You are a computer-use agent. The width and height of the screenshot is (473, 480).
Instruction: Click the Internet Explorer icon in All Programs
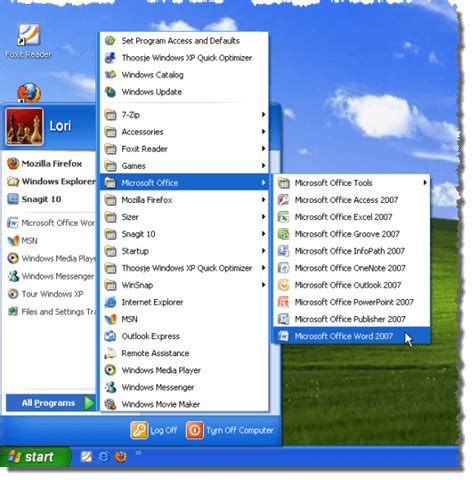pyautogui.click(x=110, y=302)
